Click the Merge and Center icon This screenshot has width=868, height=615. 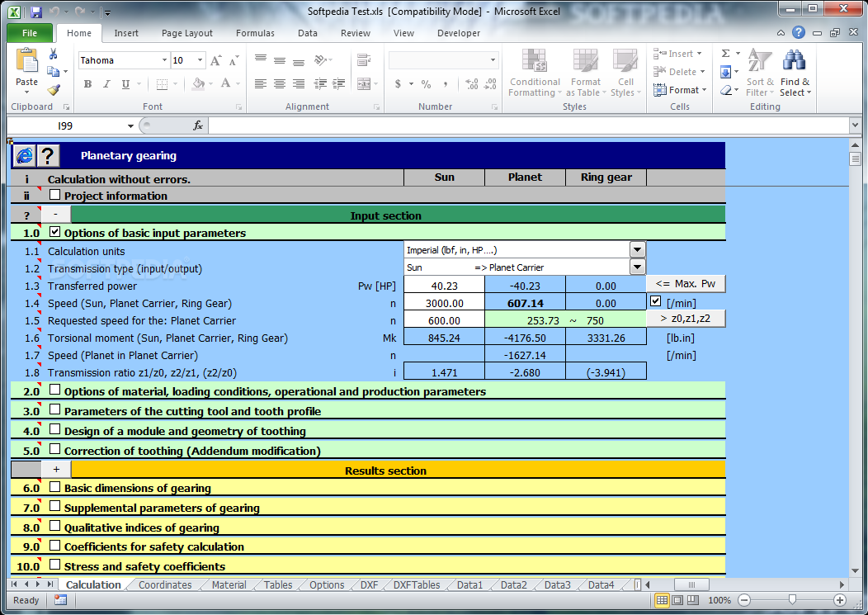click(x=364, y=83)
